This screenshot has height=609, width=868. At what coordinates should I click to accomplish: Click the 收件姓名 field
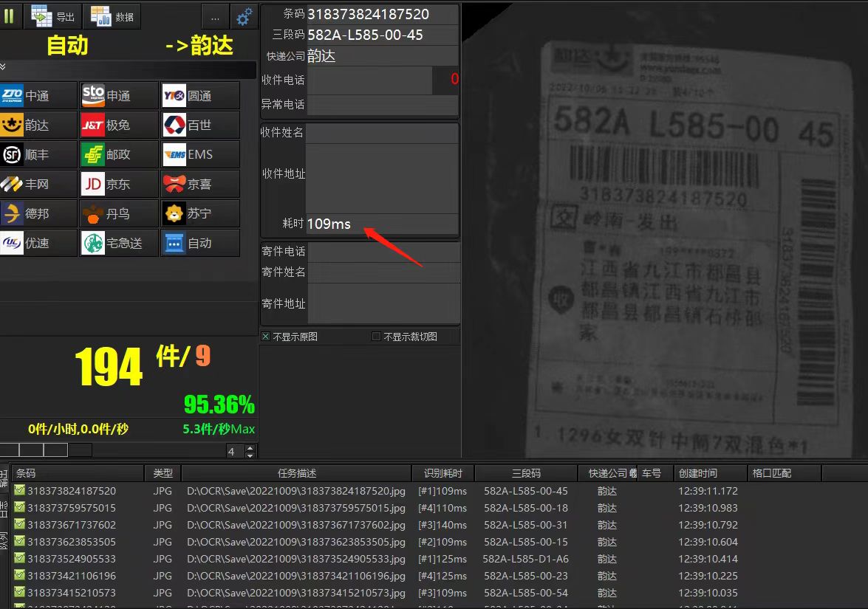tap(382, 133)
